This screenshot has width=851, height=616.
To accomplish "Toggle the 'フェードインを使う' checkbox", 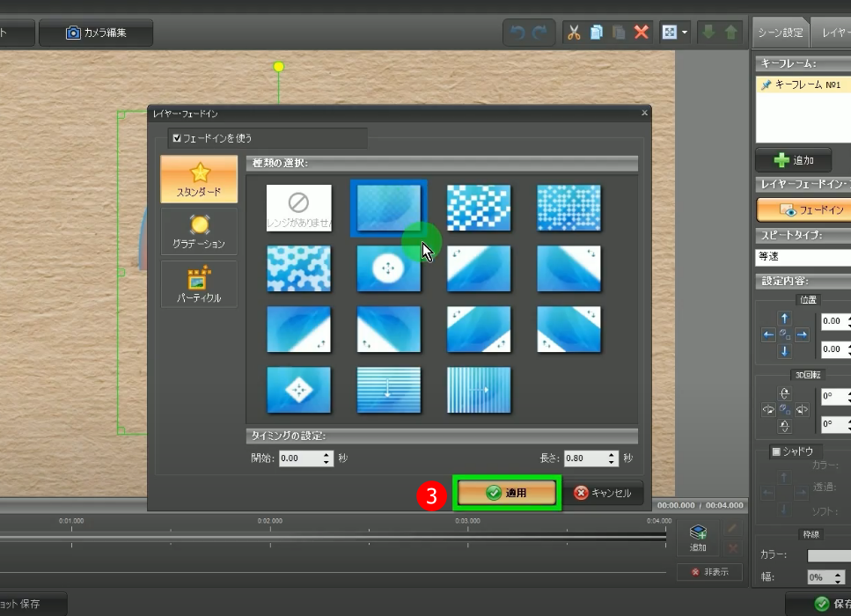I will tap(177, 138).
